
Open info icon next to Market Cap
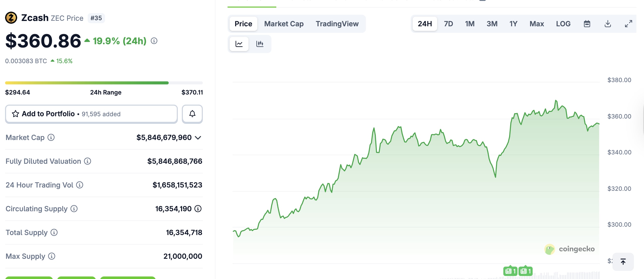(x=51, y=137)
